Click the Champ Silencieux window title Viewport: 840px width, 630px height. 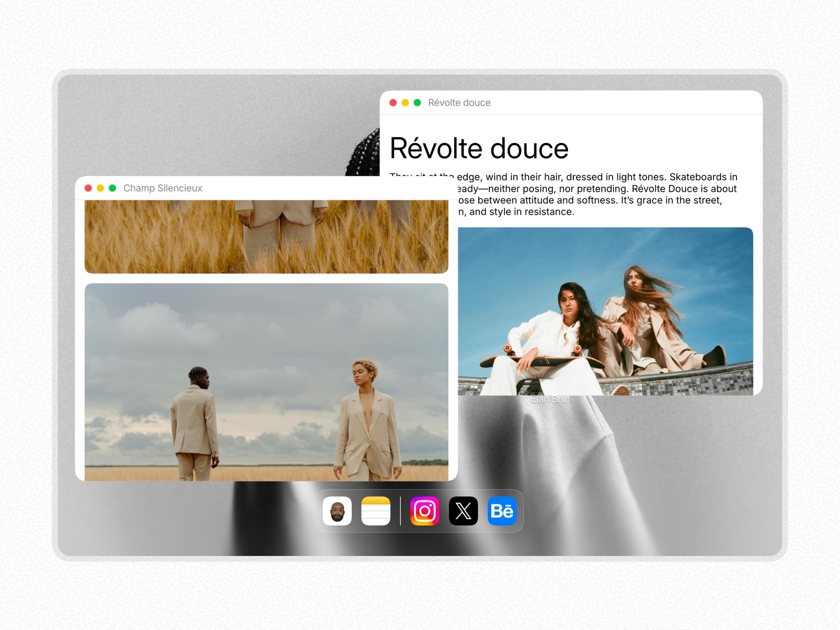(x=163, y=188)
